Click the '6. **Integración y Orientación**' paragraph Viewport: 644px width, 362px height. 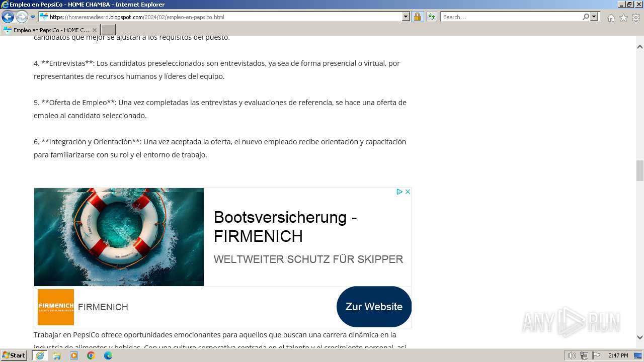(x=220, y=148)
